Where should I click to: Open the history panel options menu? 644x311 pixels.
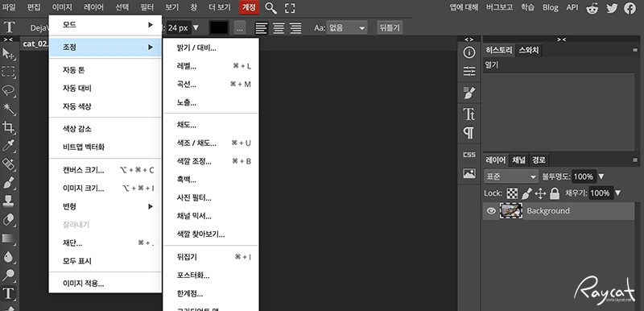point(635,51)
